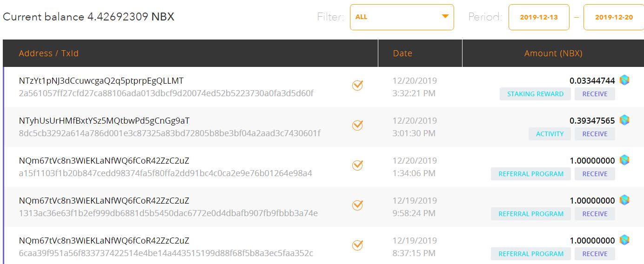Click NBX coin icon beside 0.39347565 amount
The height and width of the screenshot is (264, 644).
[x=624, y=120]
